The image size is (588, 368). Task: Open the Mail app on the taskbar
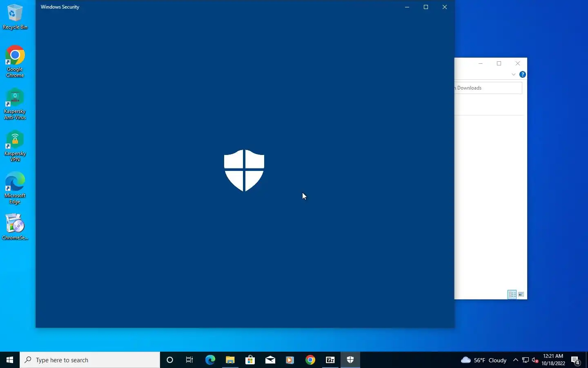click(270, 360)
